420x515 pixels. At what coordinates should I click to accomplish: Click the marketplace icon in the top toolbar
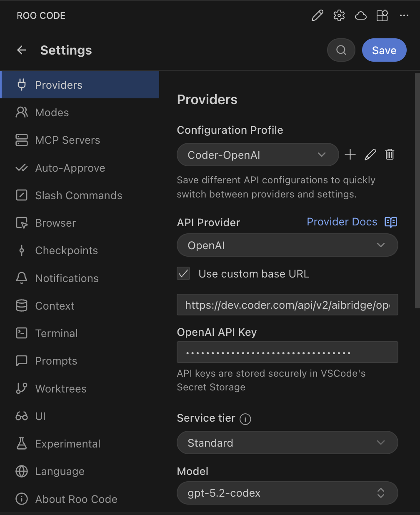point(382,15)
